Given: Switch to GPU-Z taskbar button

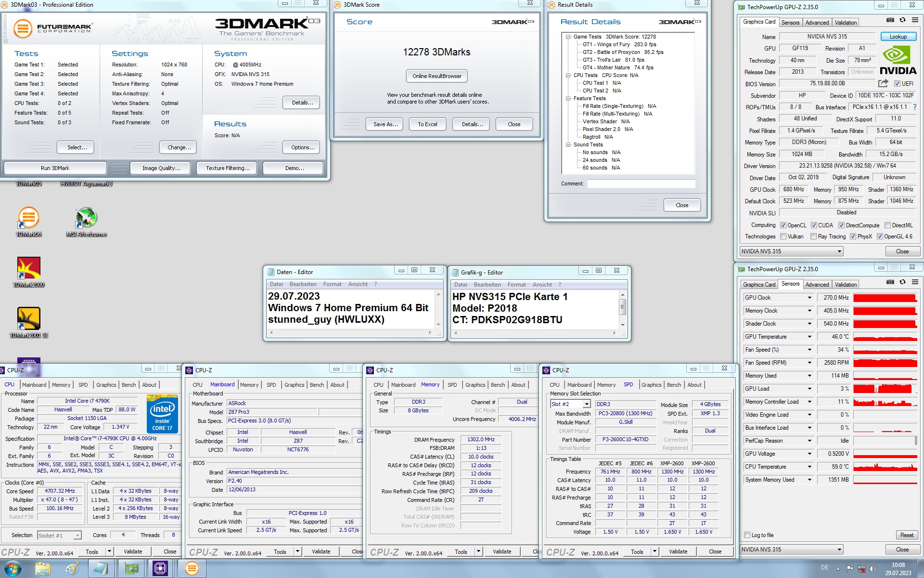Looking at the screenshot, I should [x=131, y=569].
